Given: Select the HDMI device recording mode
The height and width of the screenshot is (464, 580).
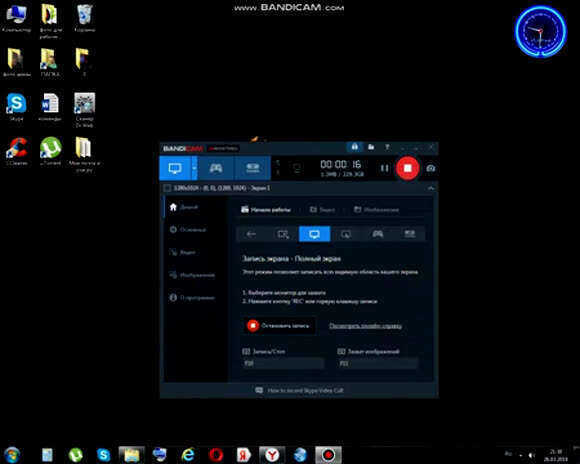Looking at the screenshot, I should point(253,168).
